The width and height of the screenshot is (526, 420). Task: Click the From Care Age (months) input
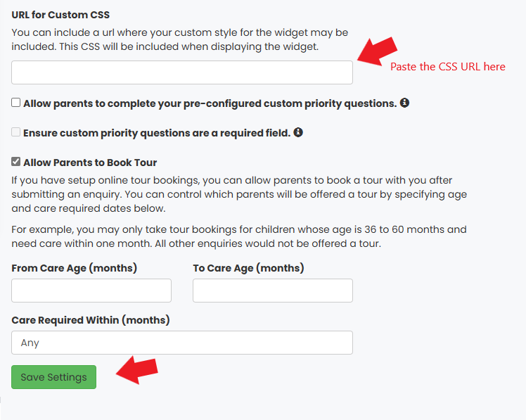pyautogui.click(x=91, y=291)
